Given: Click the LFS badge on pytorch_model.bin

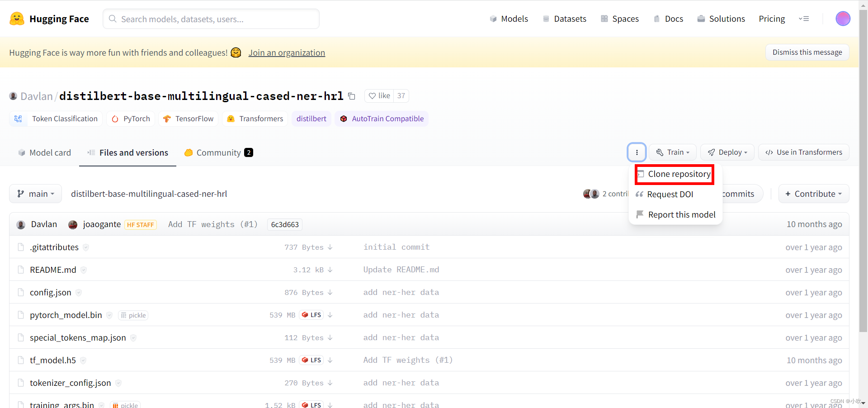Looking at the screenshot, I should (311, 315).
